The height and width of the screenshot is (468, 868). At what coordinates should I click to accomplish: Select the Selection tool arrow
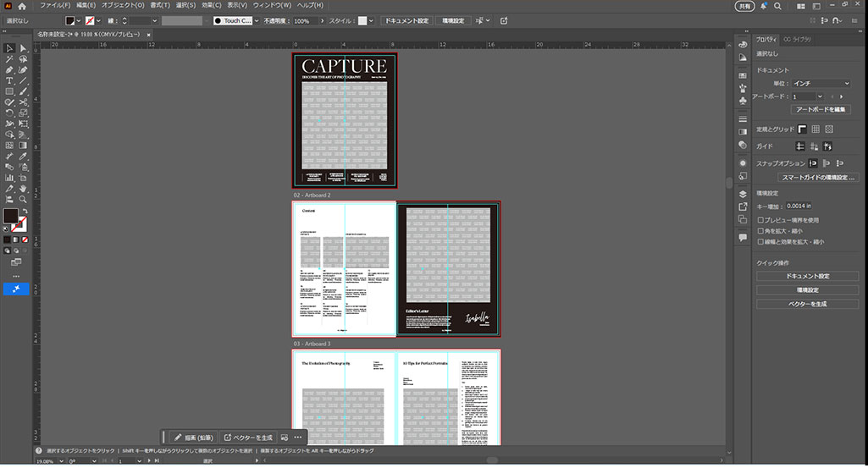(x=9, y=48)
